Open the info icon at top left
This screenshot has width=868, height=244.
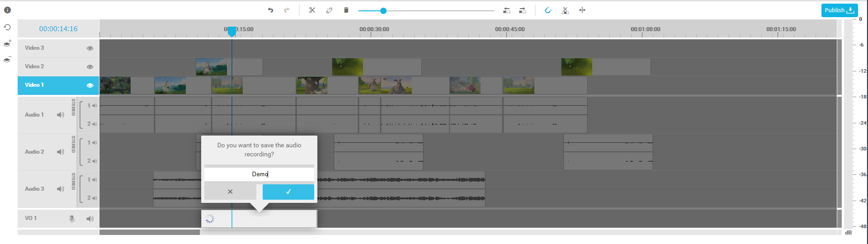pos(7,10)
